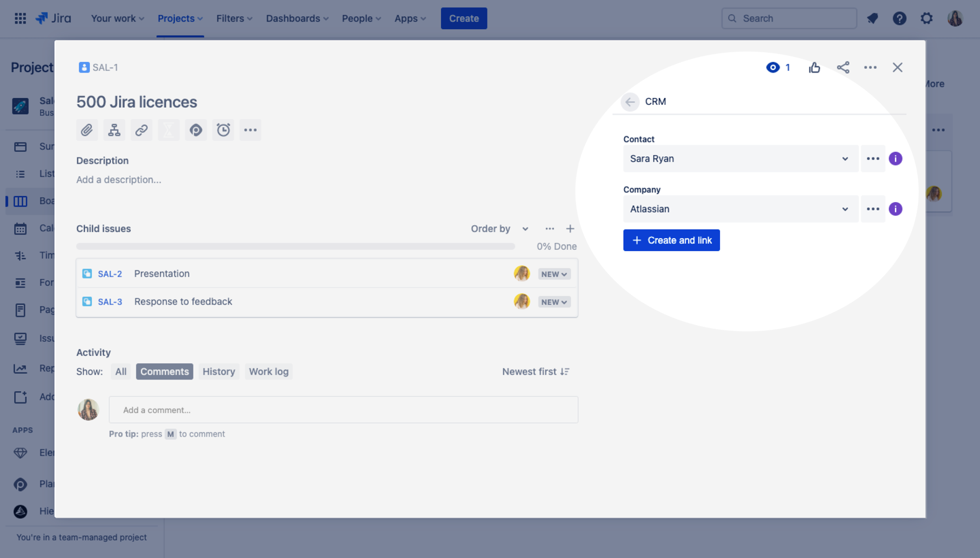Open the Filters menu
The height and width of the screenshot is (558, 980).
coord(234,19)
